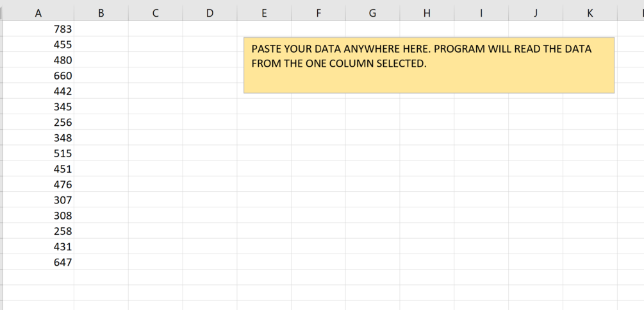644x310 pixels.
Task: Click cell containing 783
Action: point(38,29)
